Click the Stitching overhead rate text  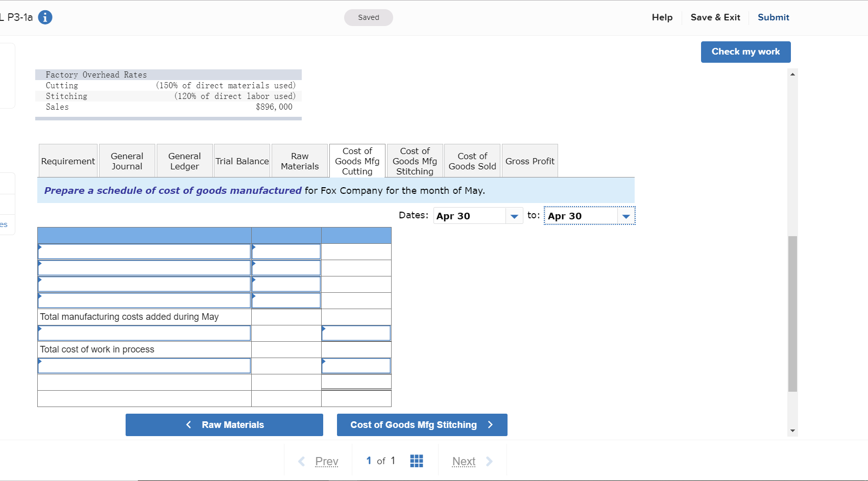pyautogui.click(x=235, y=96)
